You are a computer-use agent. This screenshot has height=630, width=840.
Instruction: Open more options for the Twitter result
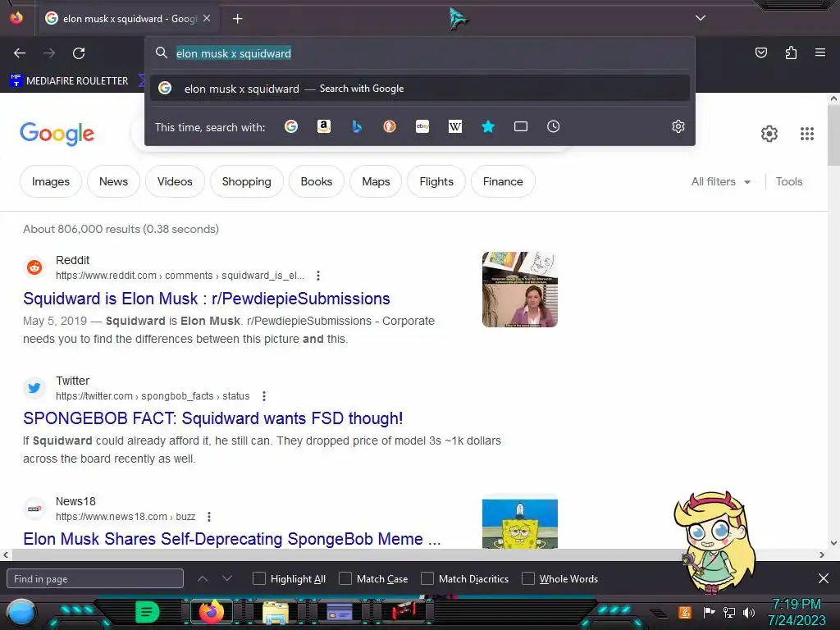click(263, 396)
